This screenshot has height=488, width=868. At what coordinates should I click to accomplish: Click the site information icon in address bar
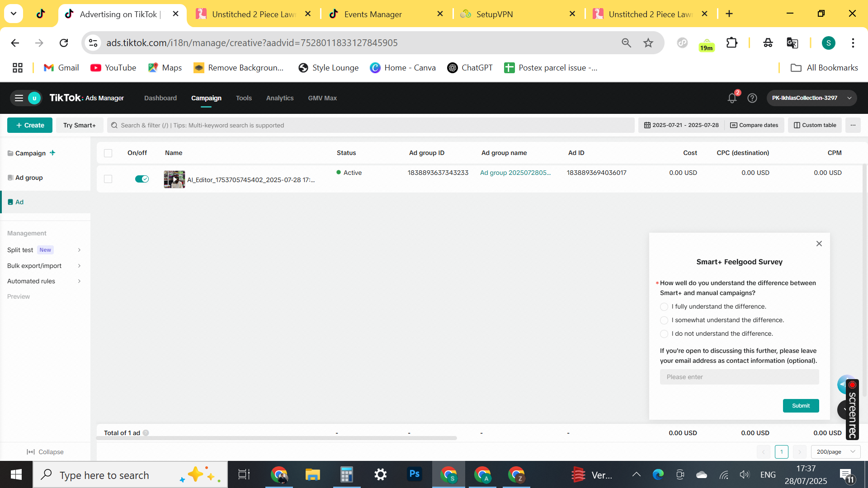[93, 43]
